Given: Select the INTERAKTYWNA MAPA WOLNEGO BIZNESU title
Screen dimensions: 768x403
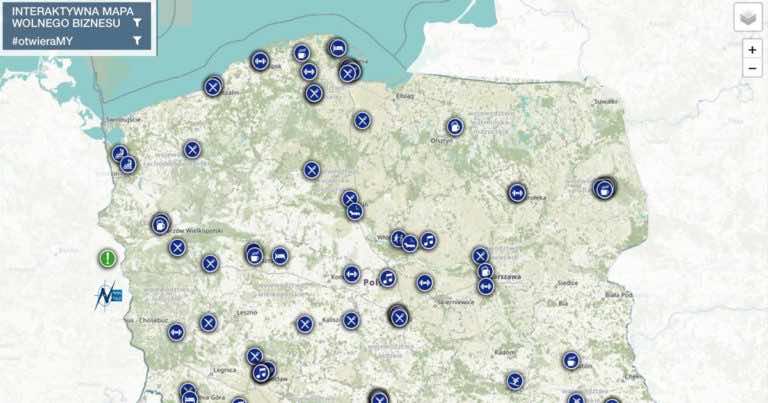Looking at the screenshot, I should (x=72, y=17).
